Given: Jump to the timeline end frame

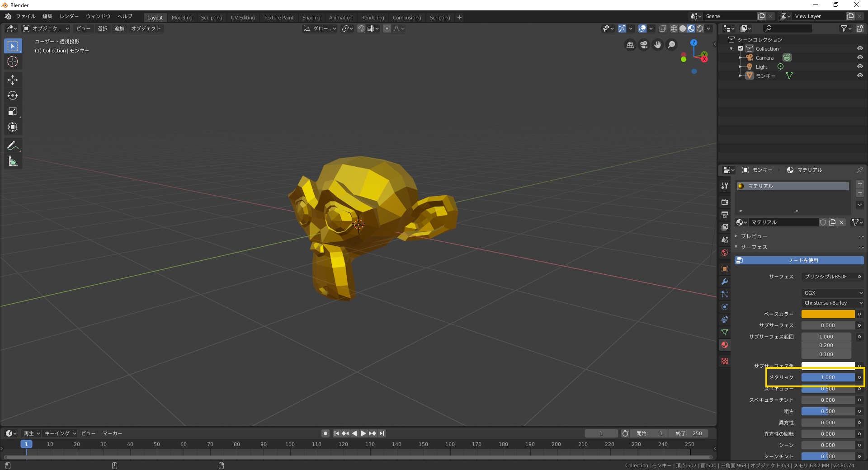Looking at the screenshot, I should [382, 433].
